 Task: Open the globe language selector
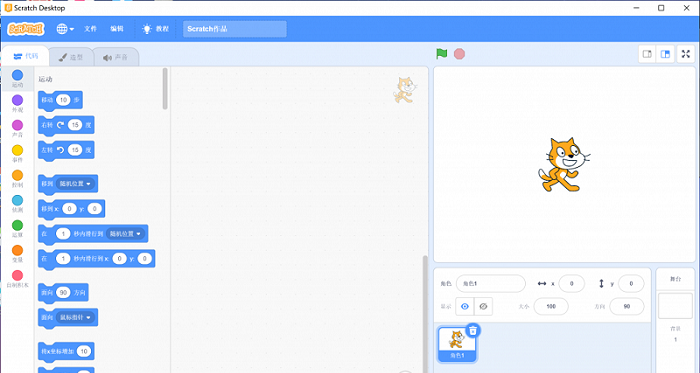[x=65, y=29]
